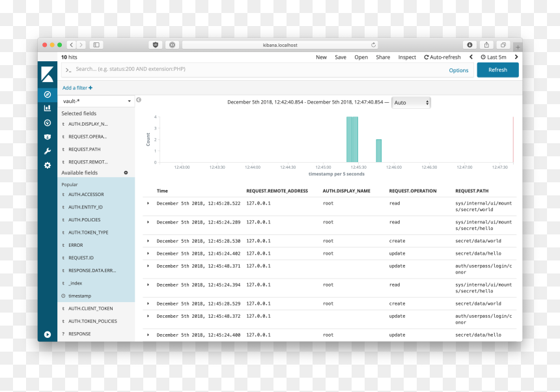Open a new browser tab
Image resolution: width=560 pixels, height=392 pixels.
click(518, 47)
